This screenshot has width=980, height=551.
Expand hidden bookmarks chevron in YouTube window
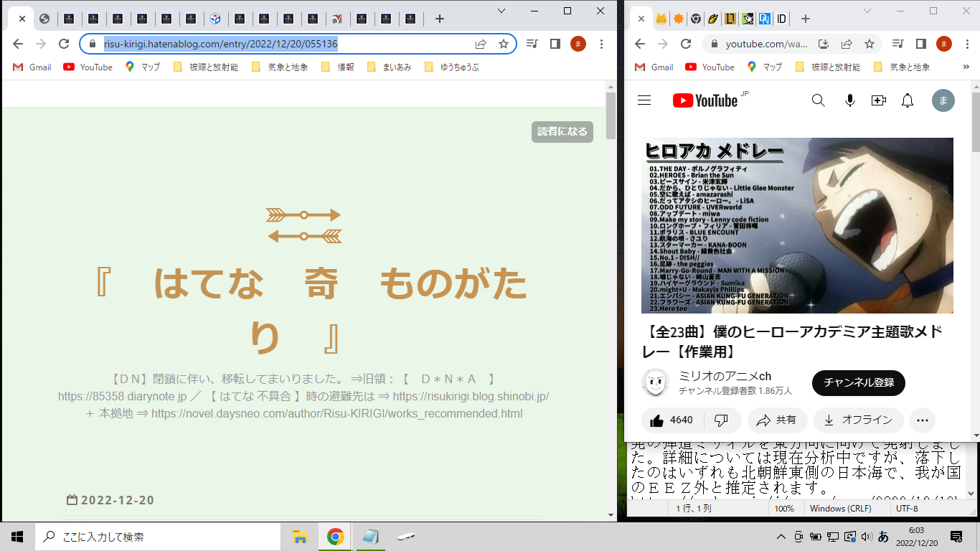pyautogui.click(x=966, y=67)
